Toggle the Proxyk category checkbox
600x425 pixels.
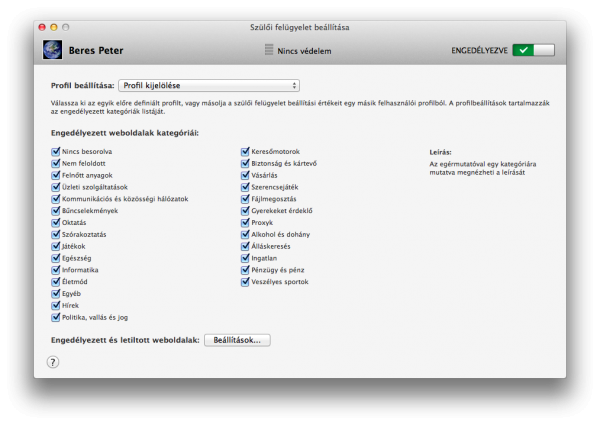pos(245,223)
